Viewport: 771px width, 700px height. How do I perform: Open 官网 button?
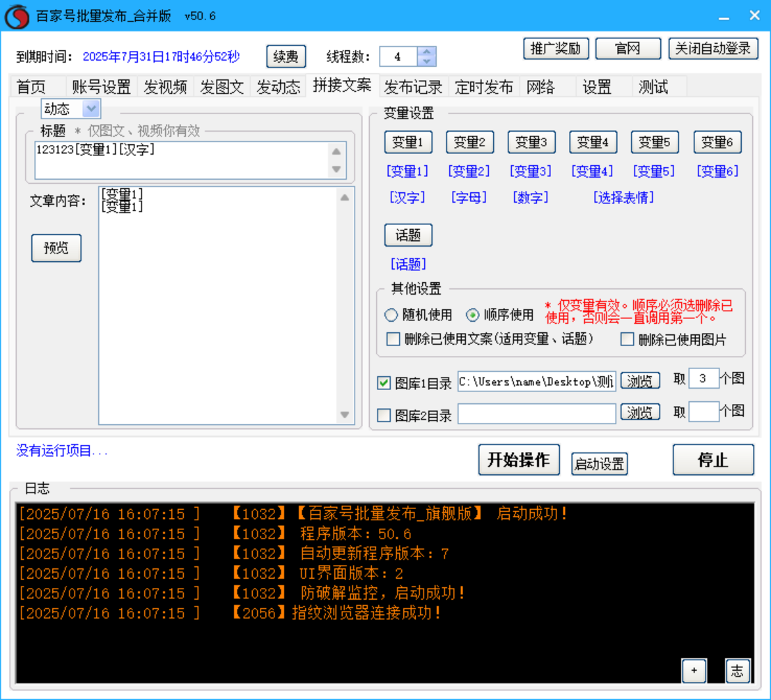click(x=628, y=49)
